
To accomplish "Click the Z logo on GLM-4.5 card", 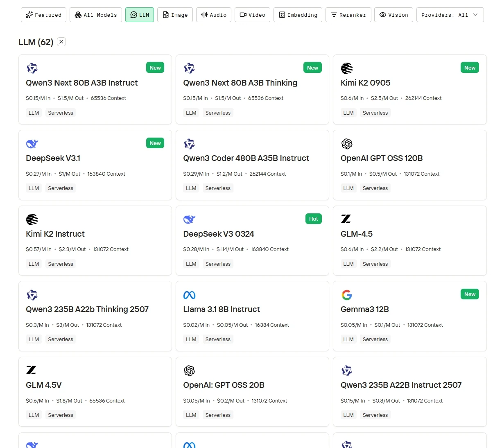I will tap(346, 219).
